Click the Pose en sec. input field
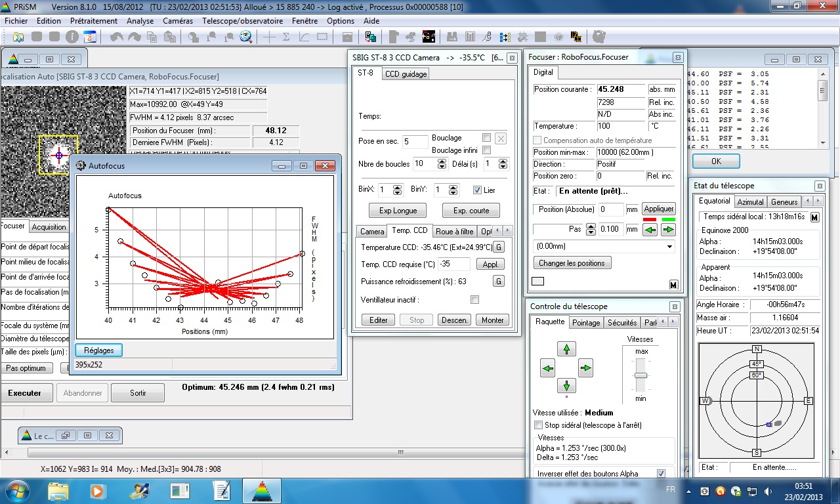840x504 pixels. click(x=415, y=142)
